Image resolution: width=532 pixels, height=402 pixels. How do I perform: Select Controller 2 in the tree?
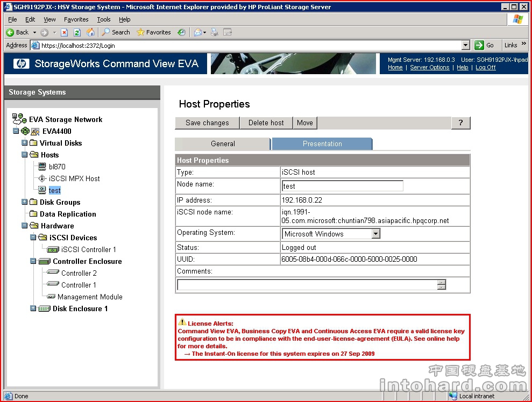[79, 273]
